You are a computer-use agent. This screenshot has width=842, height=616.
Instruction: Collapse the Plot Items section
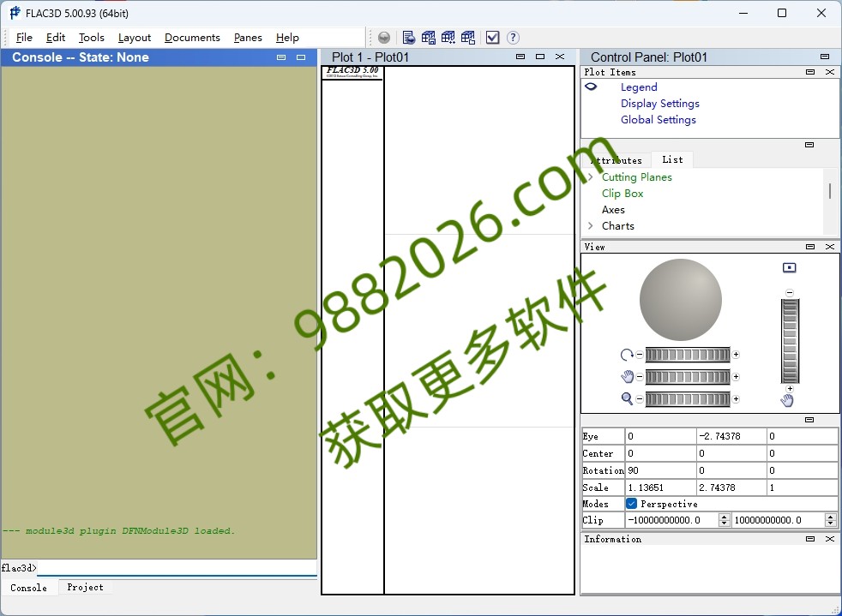pyautogui.click(x=810, y=72)
